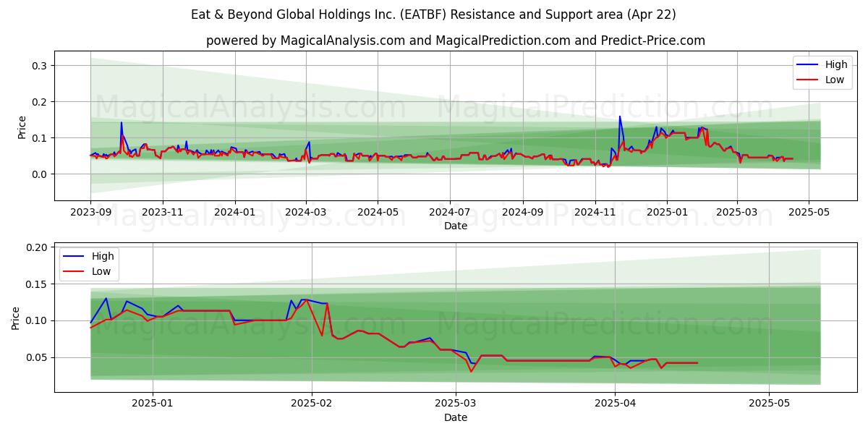Screen dimensions: 868x434
Task: Click the '2025-05' tick label on the lower axis
Action: click(x=769, y=404)
